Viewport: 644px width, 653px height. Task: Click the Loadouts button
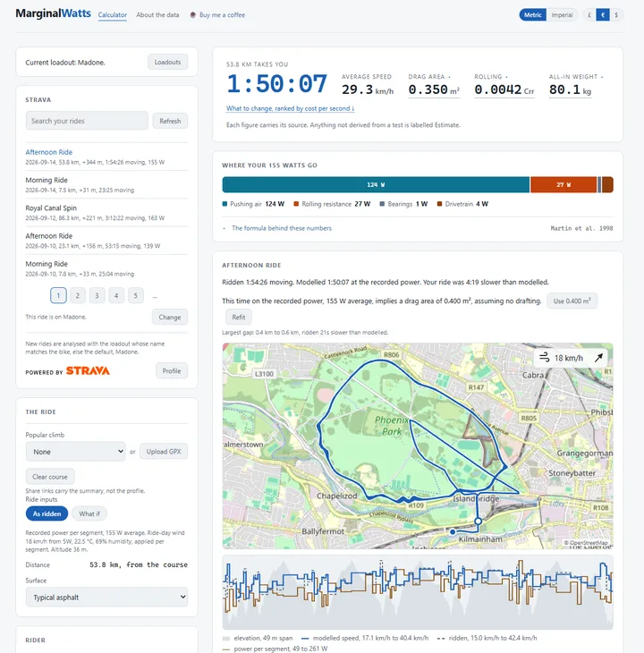tap(167, 62)
